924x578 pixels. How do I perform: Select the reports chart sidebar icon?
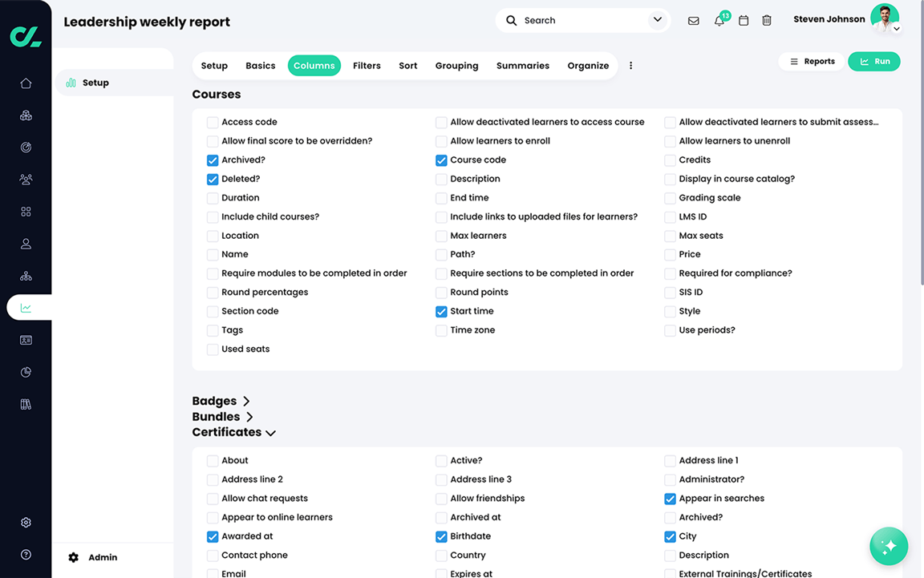[x=26, y=308]
